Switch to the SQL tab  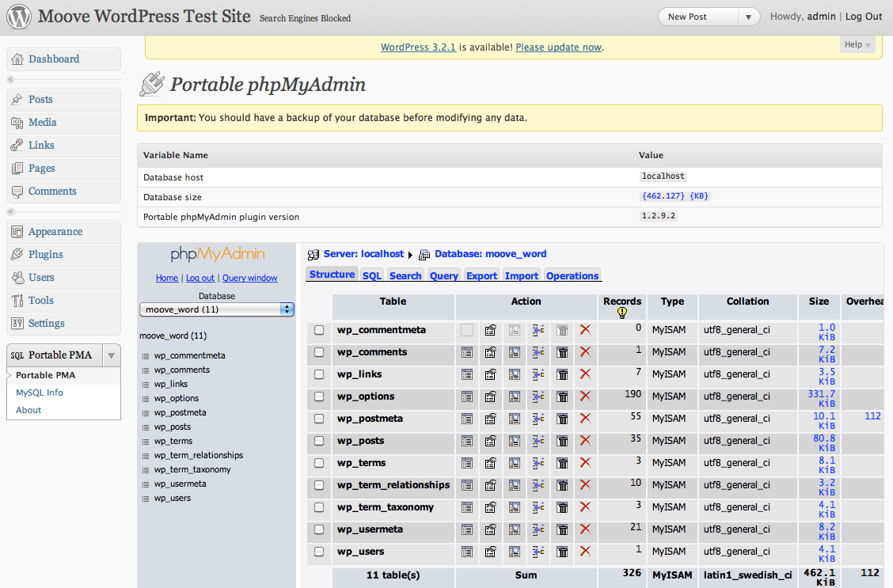(x=371, y=275)
